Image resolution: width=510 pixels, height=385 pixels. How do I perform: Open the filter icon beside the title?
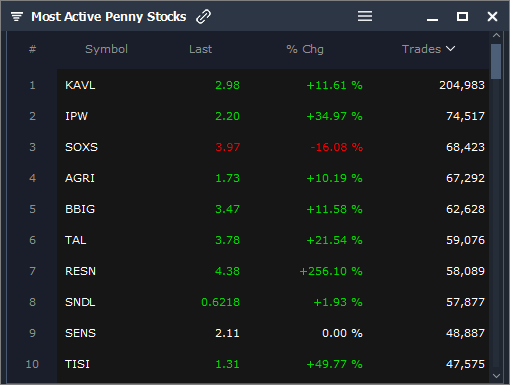[x=17, y=16]
